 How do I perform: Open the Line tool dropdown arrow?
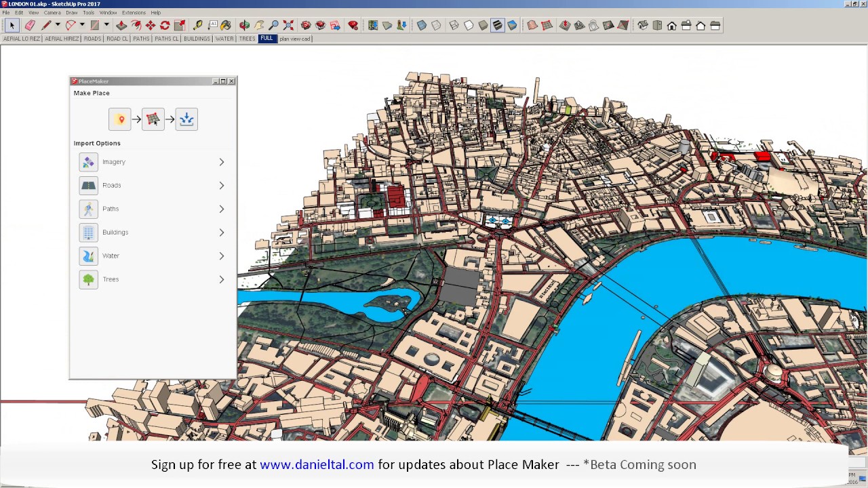(x=58, y=25)
